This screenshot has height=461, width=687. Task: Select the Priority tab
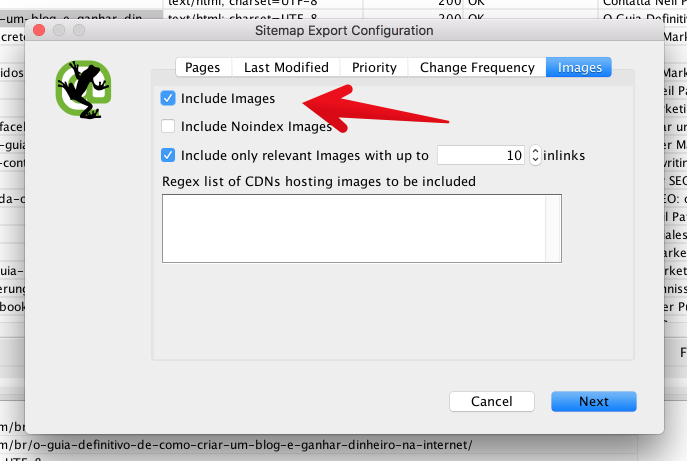[x=374, y=67]
